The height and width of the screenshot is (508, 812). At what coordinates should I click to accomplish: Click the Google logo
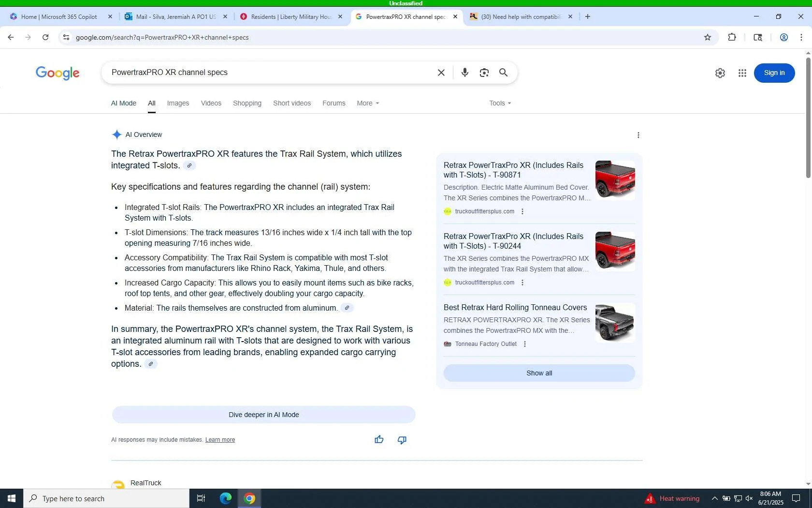(58, 73)
